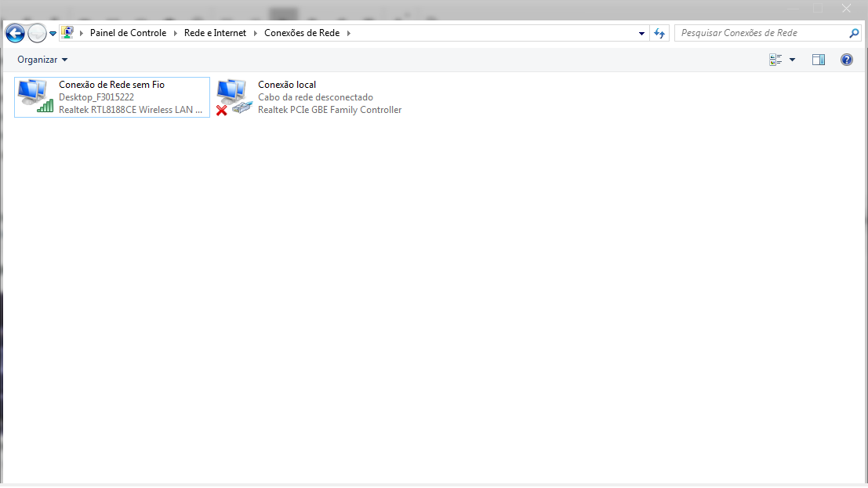
Task: Refresh the Conexões de Rede view
Action: tap(659, 33)
